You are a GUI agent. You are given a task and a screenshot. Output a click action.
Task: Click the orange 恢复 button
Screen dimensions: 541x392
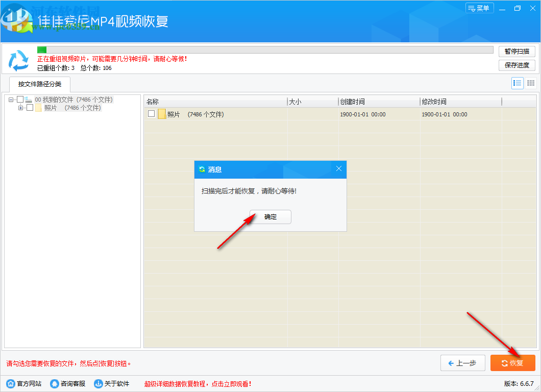coord(513,363)
